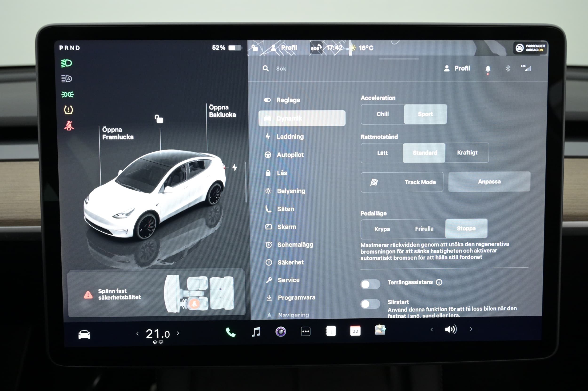The height and width of the screenshot is (391, 588).
Task: Tap the tire pressure warning icon
Action: tap(68, 110)
